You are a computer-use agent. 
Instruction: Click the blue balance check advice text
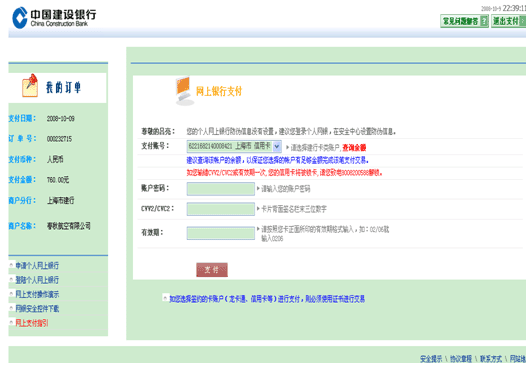click(278, 160)
